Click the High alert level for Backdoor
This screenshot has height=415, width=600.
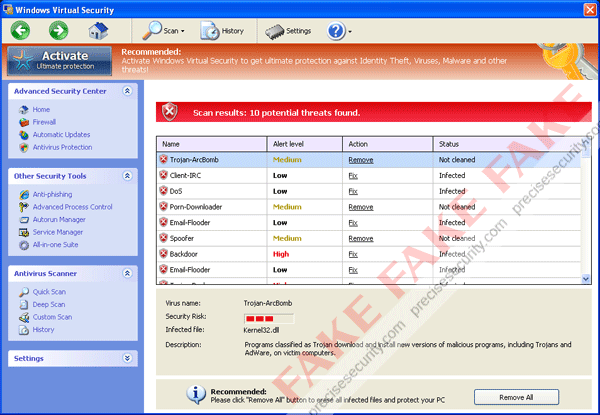(x=281, y=254)
